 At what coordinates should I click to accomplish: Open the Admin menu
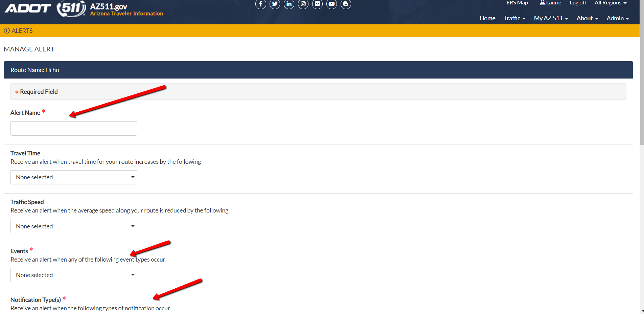[618, 18]
